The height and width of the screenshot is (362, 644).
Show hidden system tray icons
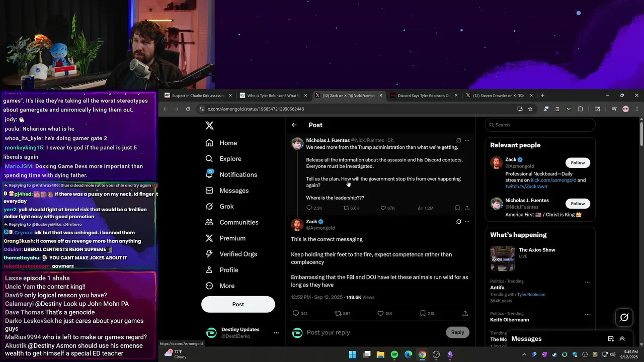524,354
